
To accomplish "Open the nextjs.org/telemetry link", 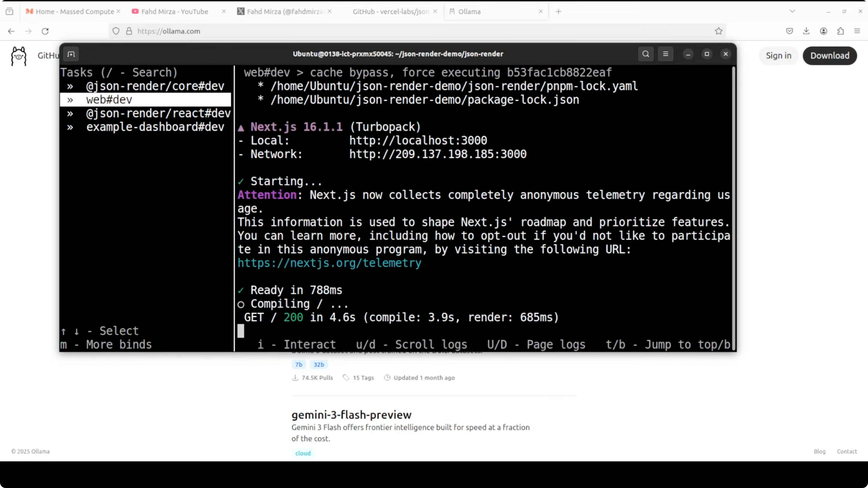I will 329,263.
